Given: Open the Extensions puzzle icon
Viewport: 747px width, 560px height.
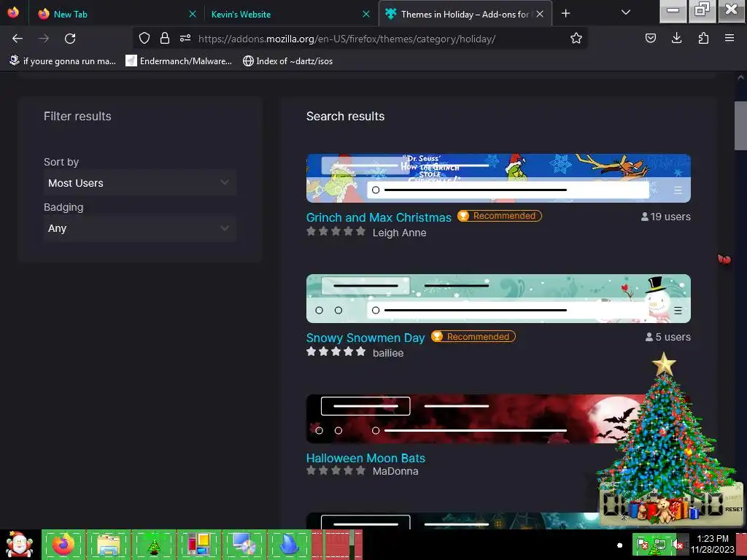Looking at the screenshot, I should (x=703, y=39).
